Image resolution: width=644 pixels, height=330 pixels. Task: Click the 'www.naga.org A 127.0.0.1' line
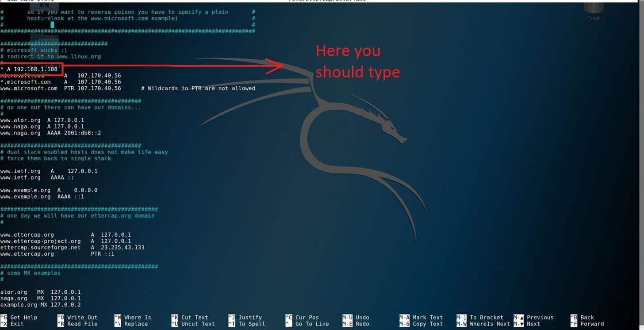42,127
